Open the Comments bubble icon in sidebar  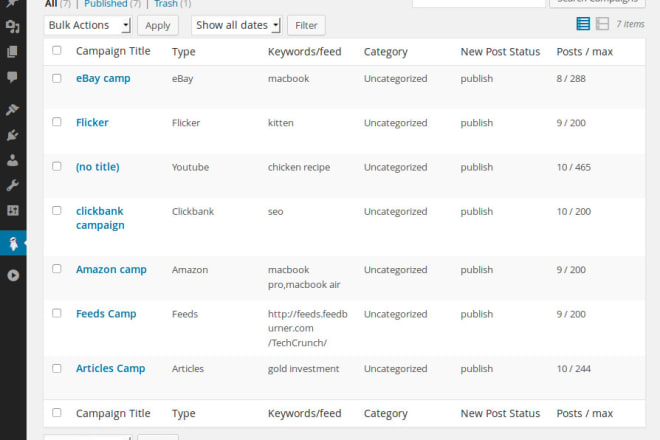coord(13,77)
